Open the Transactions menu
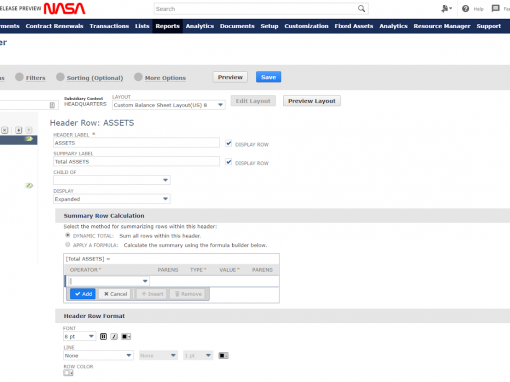The image size is (510, 382). coord(109,26)
